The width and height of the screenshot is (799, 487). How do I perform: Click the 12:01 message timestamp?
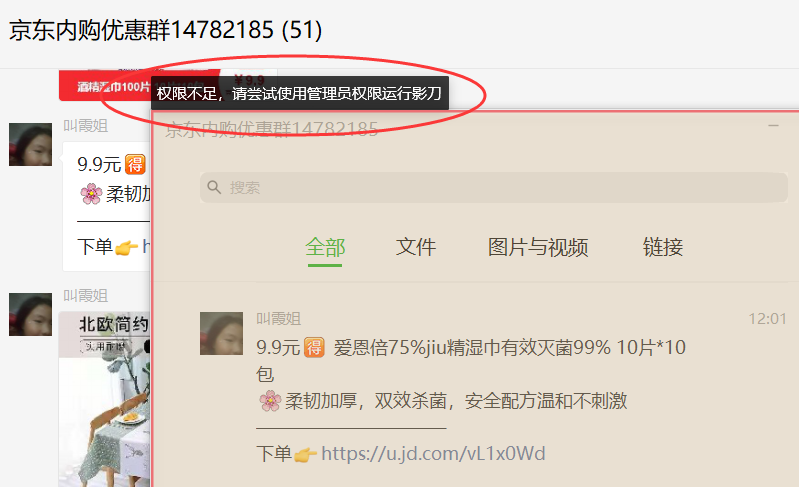(x=767, y=319)
